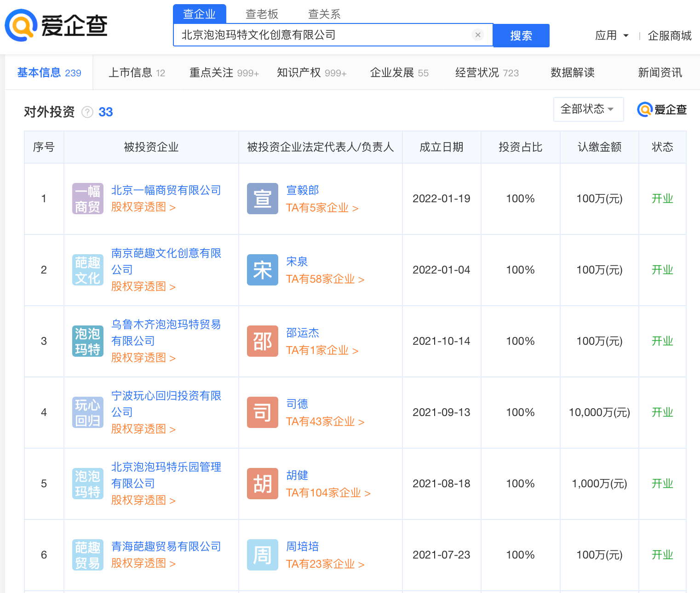The image size is (700, 593).
Task: Click the 宋 avatar icon
Action: click(x=263, y=270)
